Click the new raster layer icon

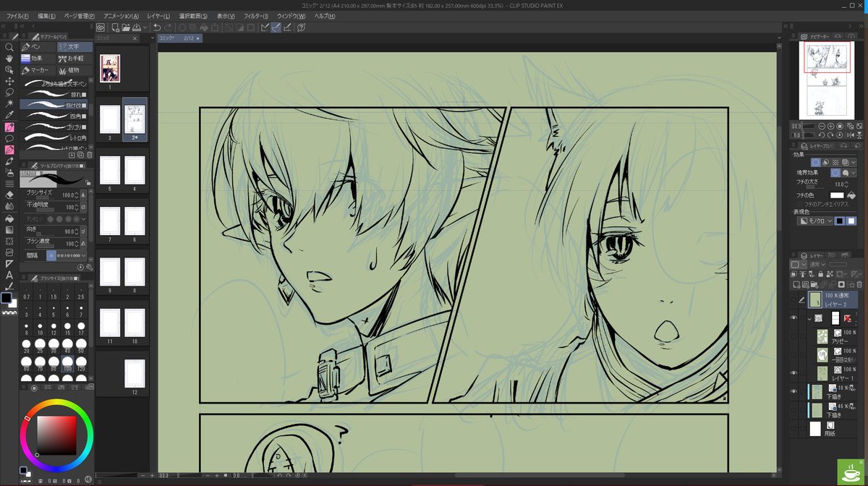click(796, 283)
